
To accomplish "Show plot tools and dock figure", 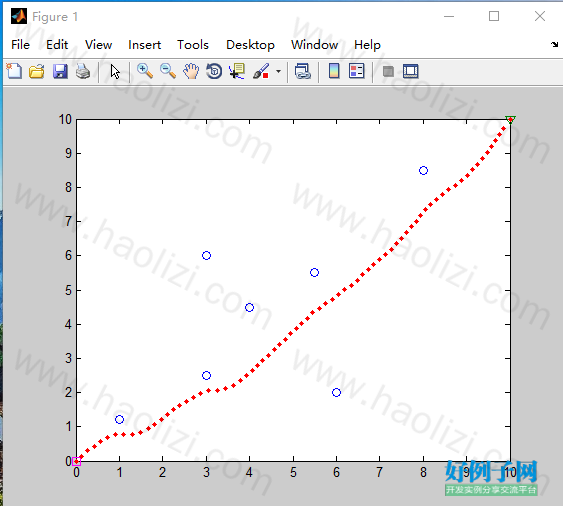I will point(410,71).
